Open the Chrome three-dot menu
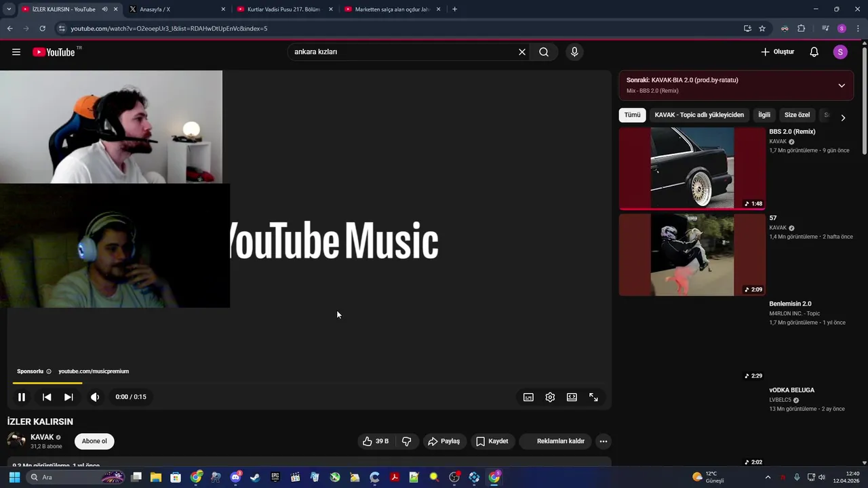The image size is (868, 488). pos(858,28)
